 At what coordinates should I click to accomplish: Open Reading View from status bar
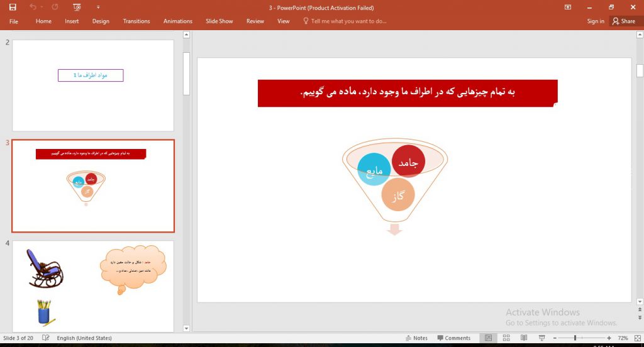coord(524,338)
